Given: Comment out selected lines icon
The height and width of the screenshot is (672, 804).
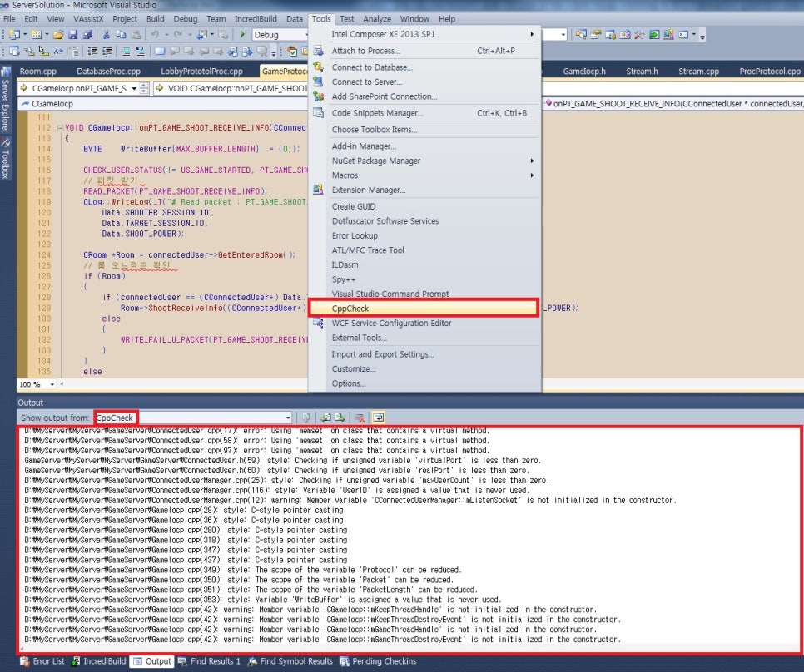Looking at the screenshot, I should click(127, 52).
